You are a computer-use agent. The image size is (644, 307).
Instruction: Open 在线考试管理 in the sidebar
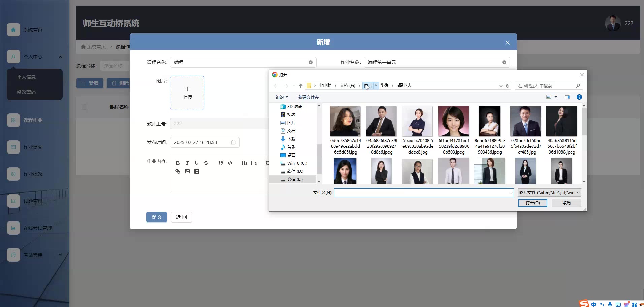coord(33,228)
